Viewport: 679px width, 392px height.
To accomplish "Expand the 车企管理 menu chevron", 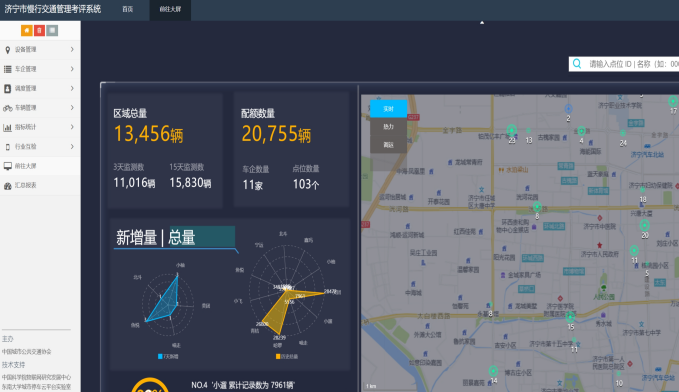I will (72, 69).
